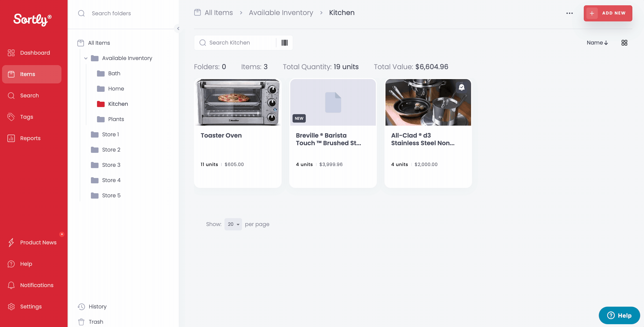Open the Breville Barista Touch placeholder image
This screenshot has height=327, width=644.
pos(333,102)
